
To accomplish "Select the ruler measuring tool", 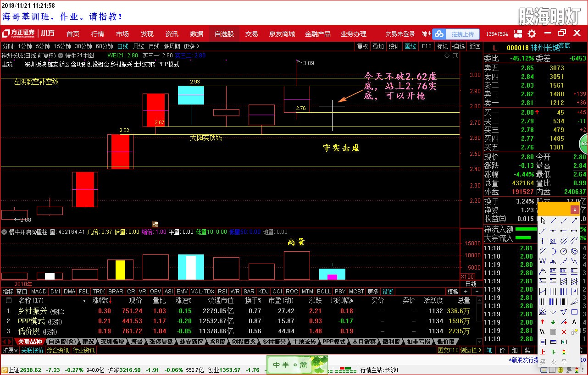I will pos(553,342).
